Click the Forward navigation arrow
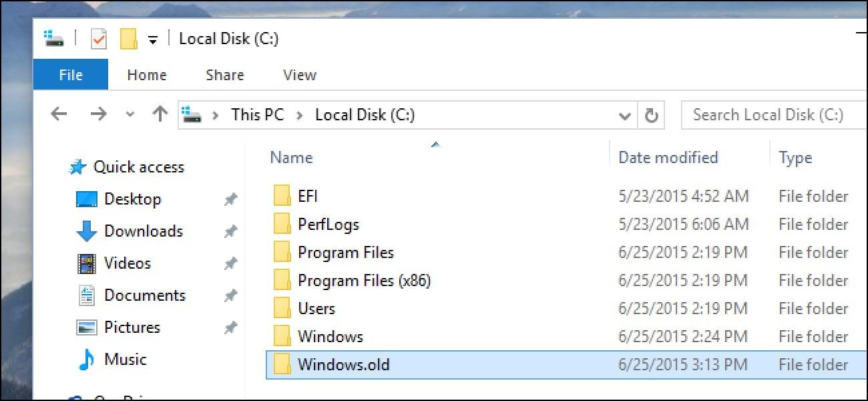The width and height of the screenshot is (868, 401). click(x=98, y=114)
